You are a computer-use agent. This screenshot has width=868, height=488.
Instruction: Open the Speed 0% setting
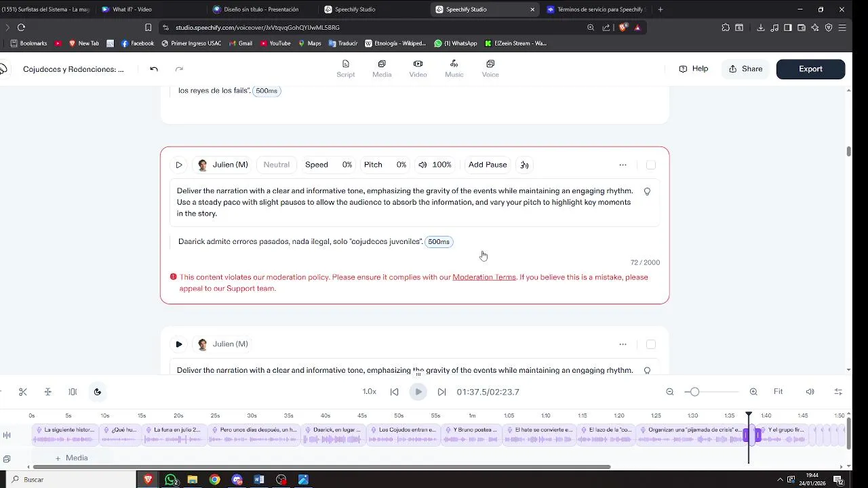pos(328,165)
